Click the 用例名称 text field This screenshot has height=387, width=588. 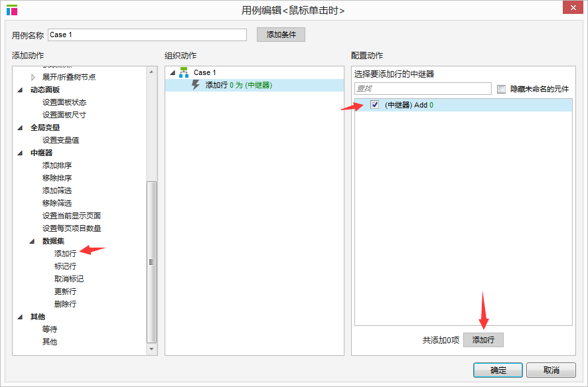tap(147, 35)
